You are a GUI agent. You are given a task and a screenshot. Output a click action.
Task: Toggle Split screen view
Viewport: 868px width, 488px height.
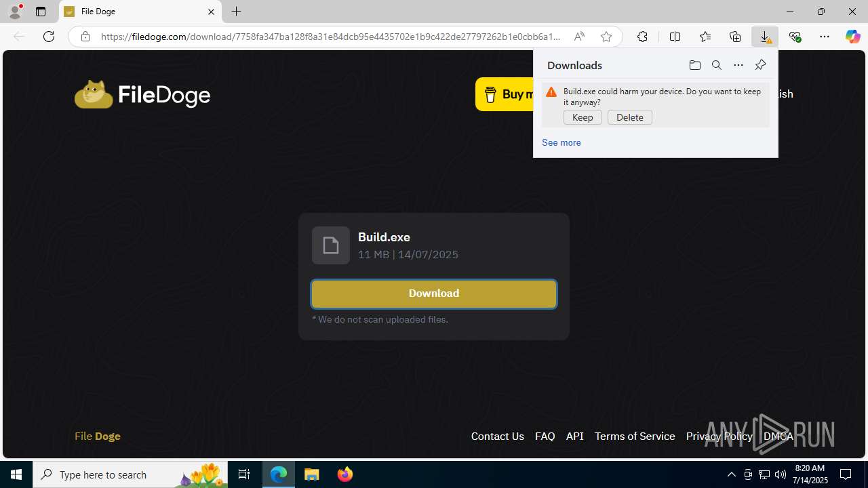point(675,37)
